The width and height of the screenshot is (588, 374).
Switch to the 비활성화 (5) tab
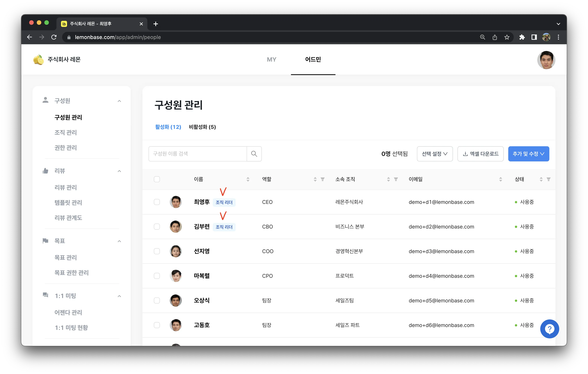202,127
